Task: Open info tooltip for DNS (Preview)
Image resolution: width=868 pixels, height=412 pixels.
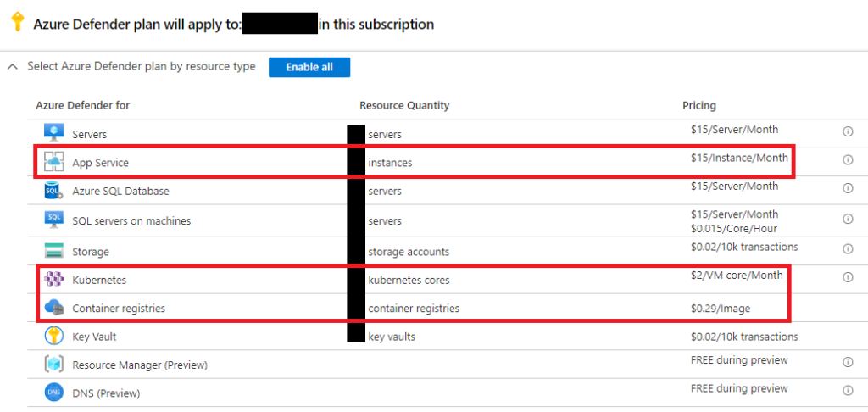Action: pyautogui.click(x=847, y=391)
